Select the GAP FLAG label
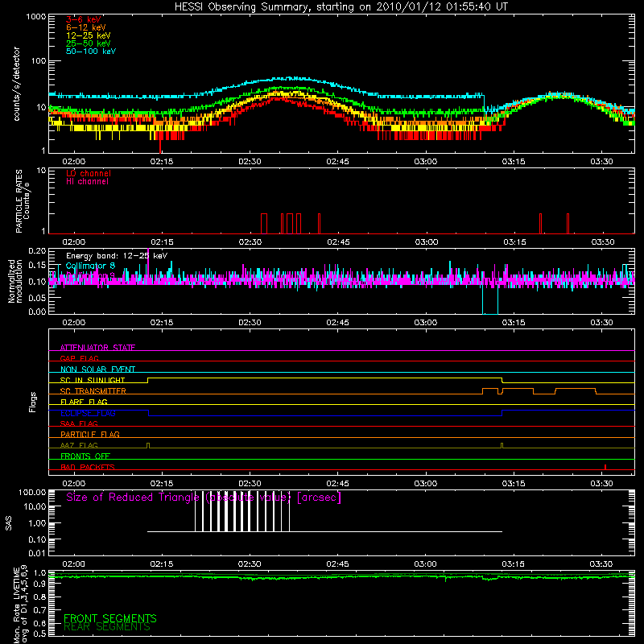The height and width of the screenshot is (644, 644). (79, 358)
